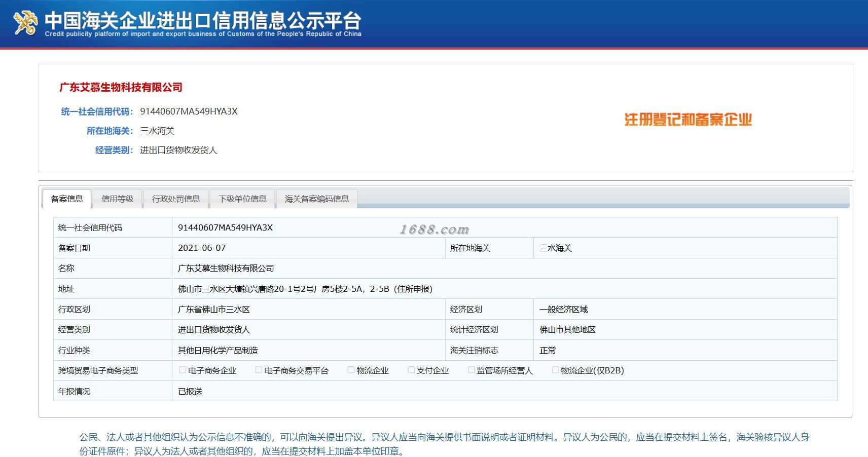Viewport: 868px width, 457px height.
Task: Click the platform title 中国海关企业进出口信用信息公示平台
Action: [x=203, y=20]
